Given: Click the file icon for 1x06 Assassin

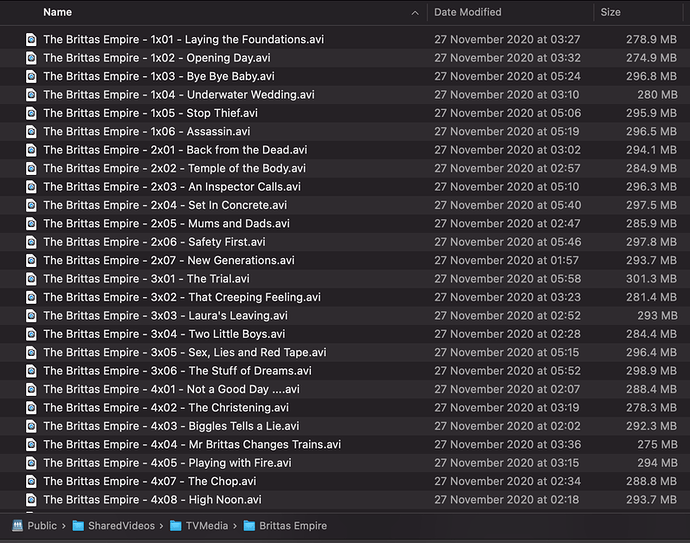Looking at the screenshot, I should 31,132.
